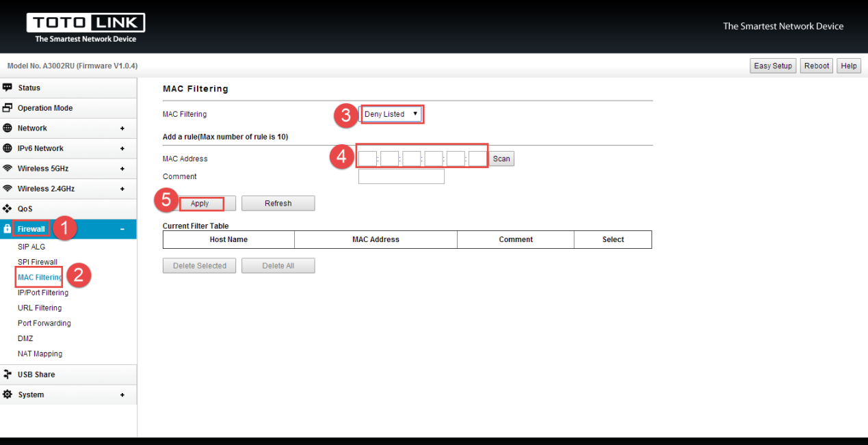
Task: Click the MAC Filtering page heading
Action: pyautogui.click(x=196, y=89)
